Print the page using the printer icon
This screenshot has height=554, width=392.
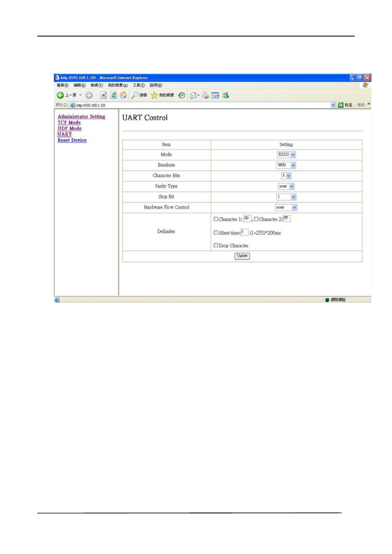click(205, 95)
